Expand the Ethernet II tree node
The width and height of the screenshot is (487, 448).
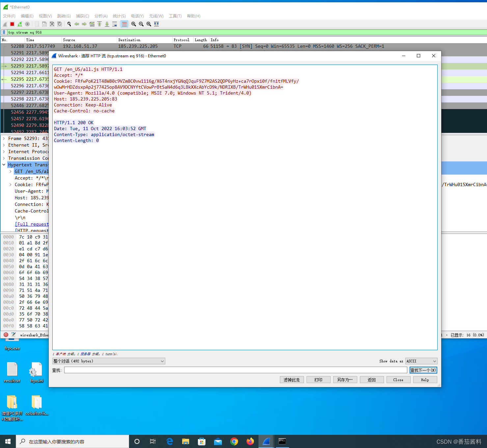coord(4,145)
